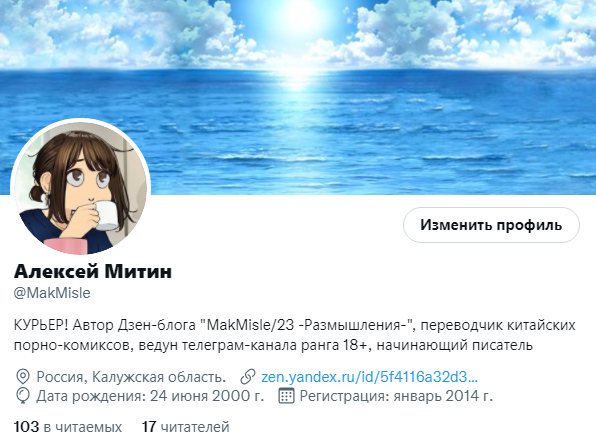
Task: Open the zen.yandex.ru profile link
Action: [369, 377]
